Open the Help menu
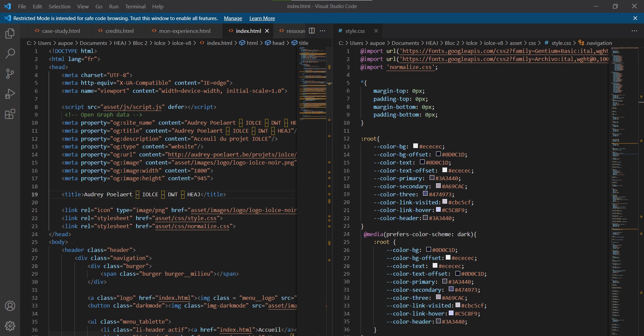 pos(158,6)
